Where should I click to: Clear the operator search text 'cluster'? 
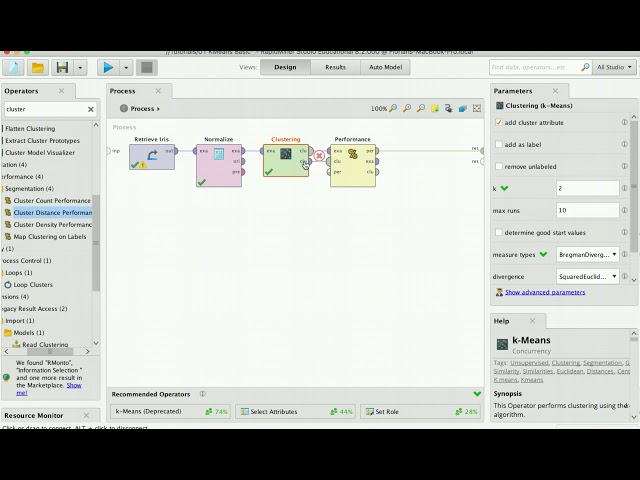point(91,109)
